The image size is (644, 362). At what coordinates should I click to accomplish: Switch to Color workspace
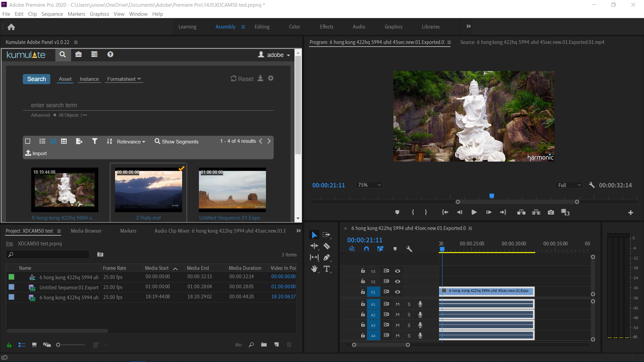point(294,27)
